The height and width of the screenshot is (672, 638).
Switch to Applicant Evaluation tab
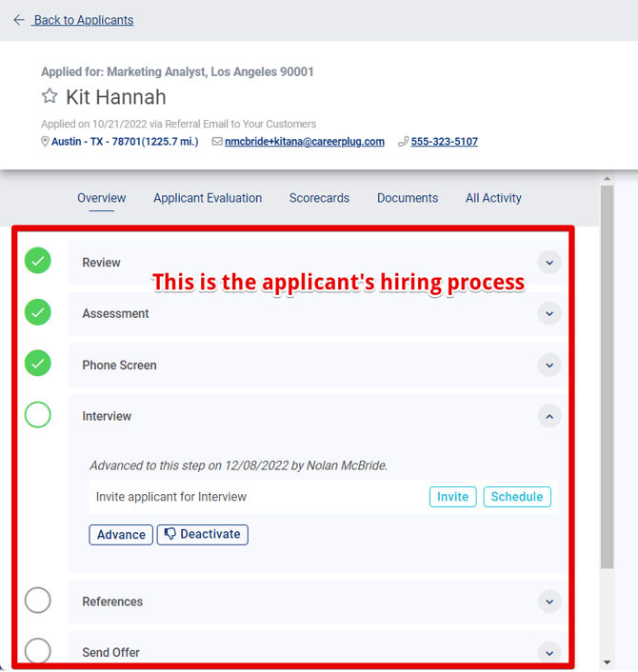(x=208, y=198)
